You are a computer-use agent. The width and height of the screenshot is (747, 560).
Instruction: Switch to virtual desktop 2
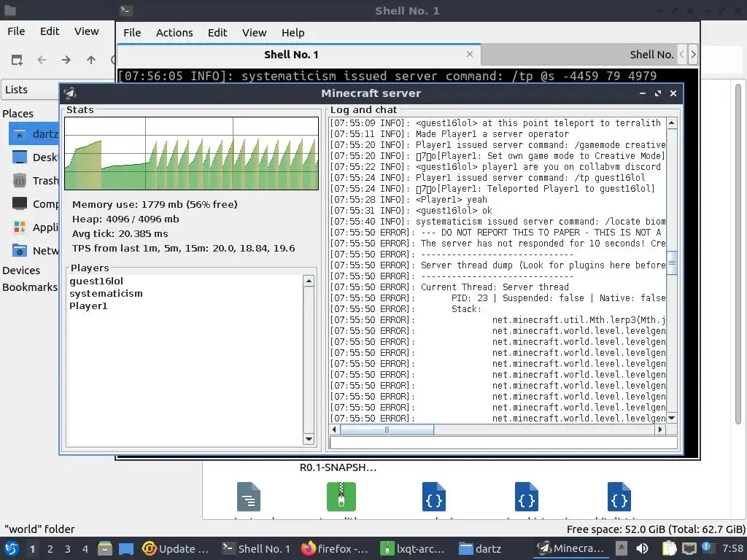50,549
